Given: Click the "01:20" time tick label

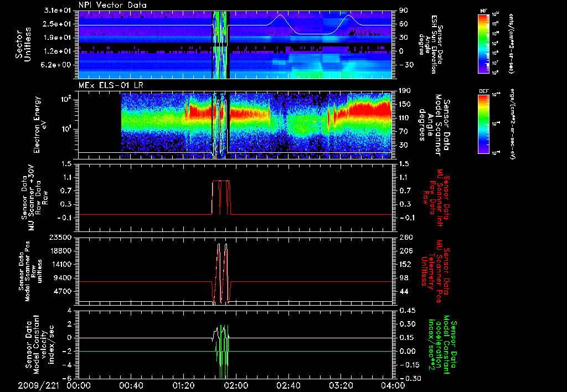Looking at the screenshot, I should [x=183, y=385].
